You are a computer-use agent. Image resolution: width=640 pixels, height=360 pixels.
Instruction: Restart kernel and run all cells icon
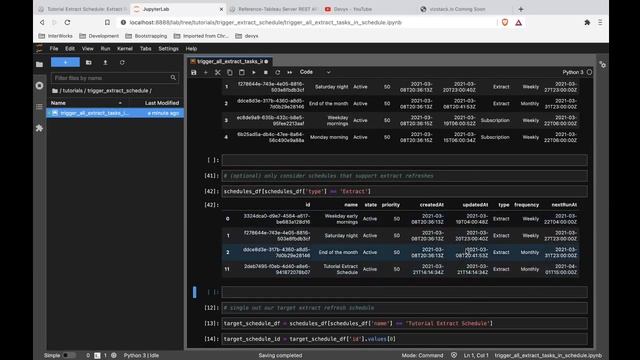pyautogui.click(x=289, y=72)
